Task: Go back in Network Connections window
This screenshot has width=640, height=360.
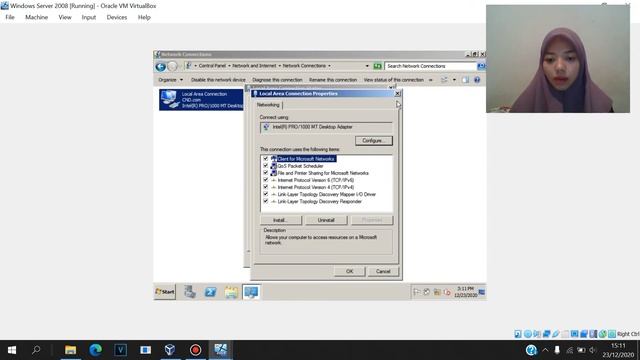Action: [x=161, y=66]
